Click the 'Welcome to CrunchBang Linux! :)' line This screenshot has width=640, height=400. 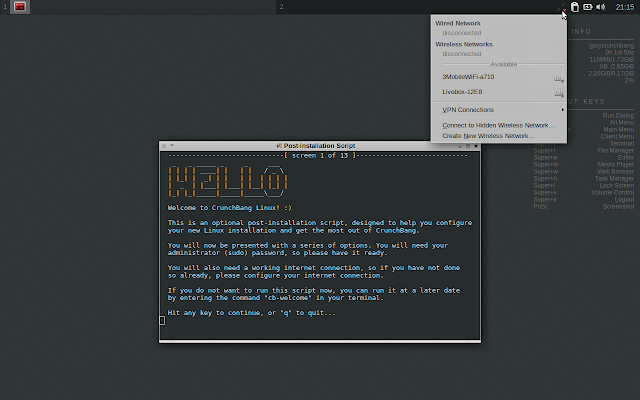tap(230, 208)
